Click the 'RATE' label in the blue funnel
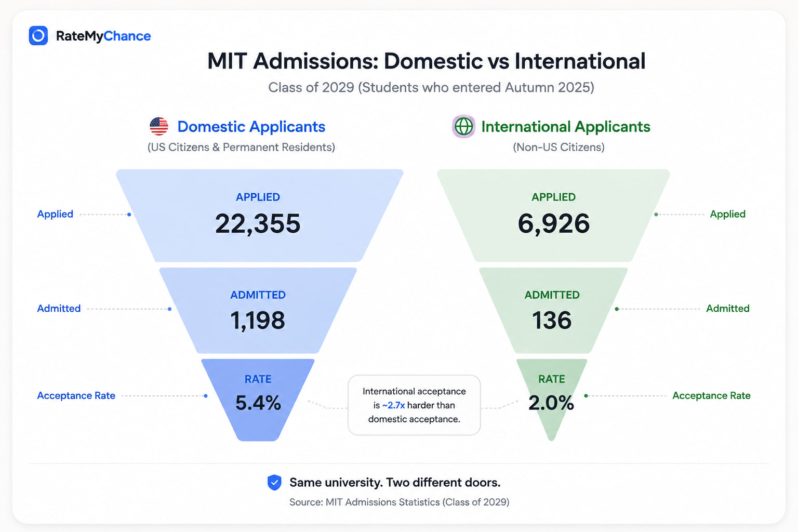 (258, 379)
